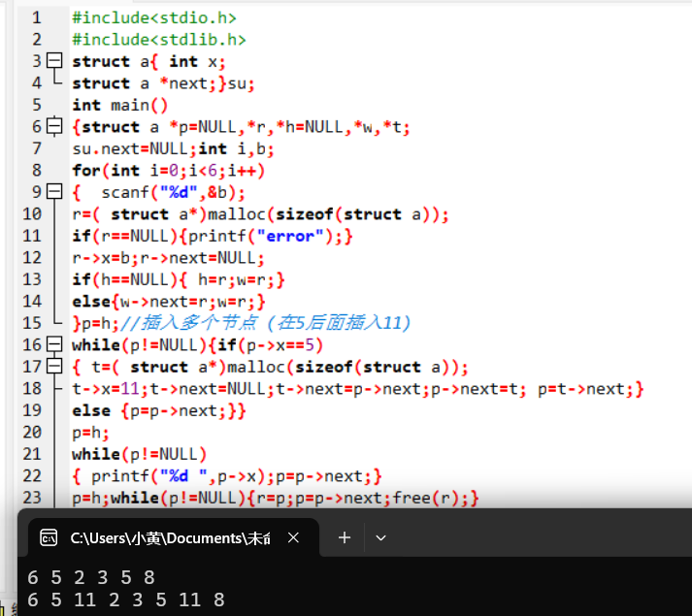The image size is (692, 616).
Task: Click line number 2 in the gutter
Action: point(36,39)
